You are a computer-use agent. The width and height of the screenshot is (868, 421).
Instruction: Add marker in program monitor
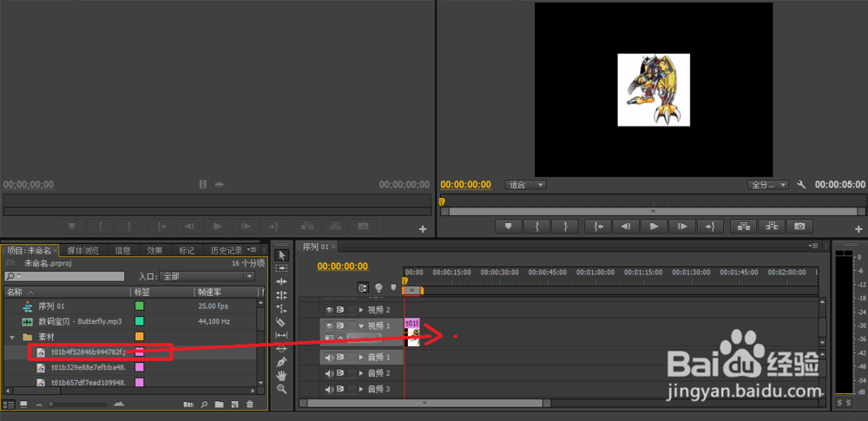[x=508, y=226]
